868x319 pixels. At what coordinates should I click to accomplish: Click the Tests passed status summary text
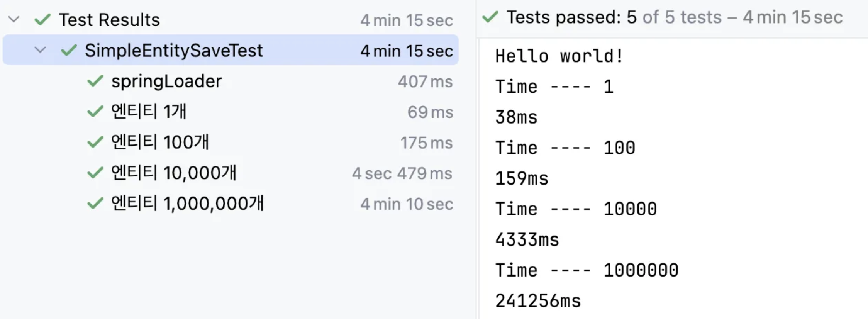(675, 17)
